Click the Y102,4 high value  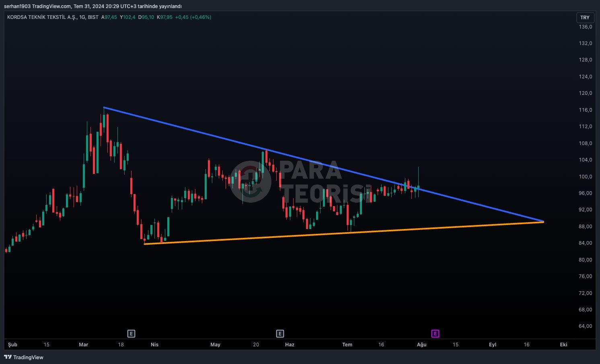click(127, 17)
